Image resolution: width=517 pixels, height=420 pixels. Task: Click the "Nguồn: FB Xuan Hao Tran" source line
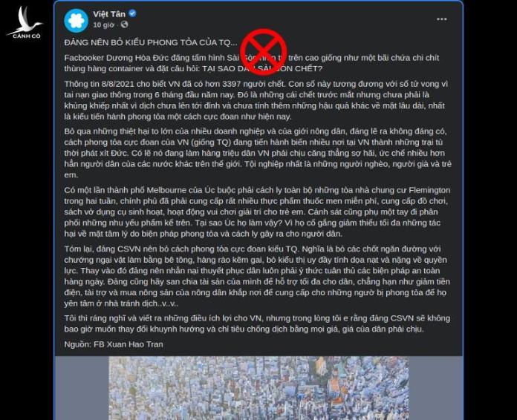114,344
